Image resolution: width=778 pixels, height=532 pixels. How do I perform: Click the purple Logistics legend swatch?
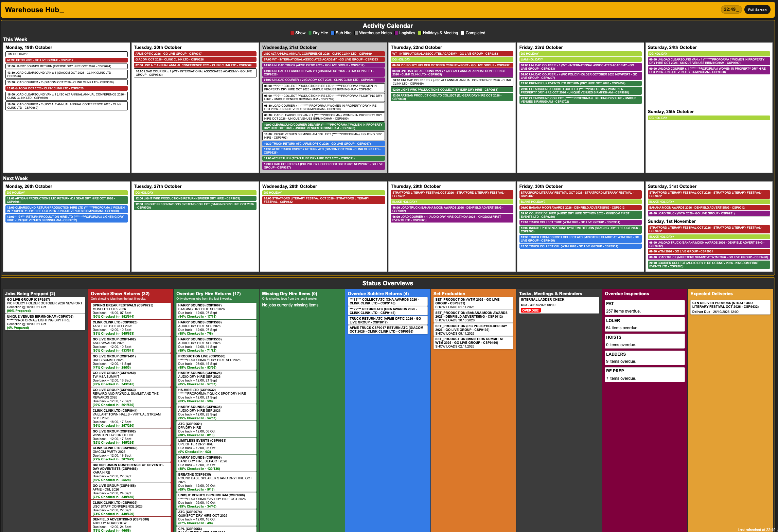pyautogui.click(x=396, y=33)
